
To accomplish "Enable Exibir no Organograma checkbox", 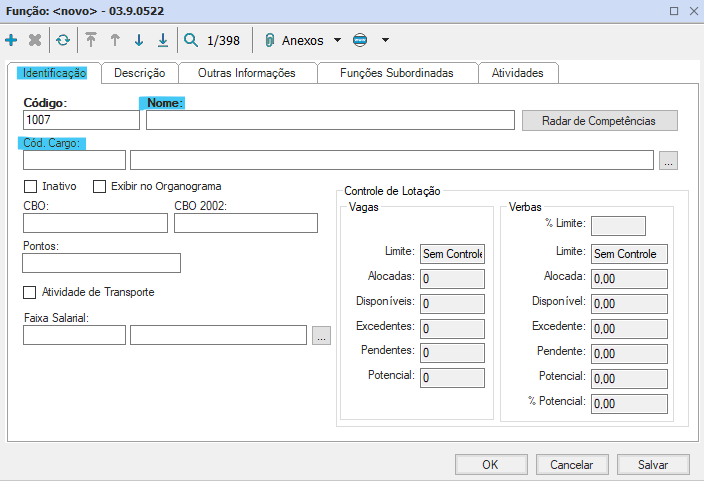I will tap(100, 186).
